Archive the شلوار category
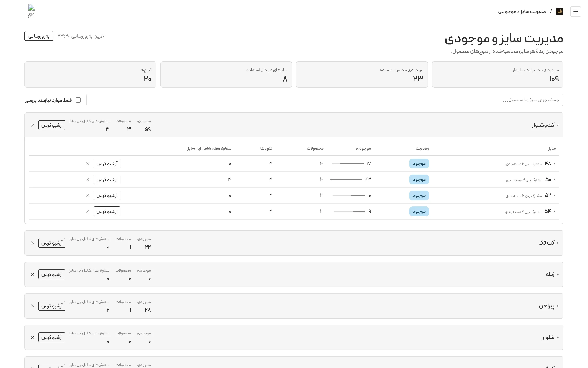The width and height of the screenshot is (588, 368). [x=52, y=337]
